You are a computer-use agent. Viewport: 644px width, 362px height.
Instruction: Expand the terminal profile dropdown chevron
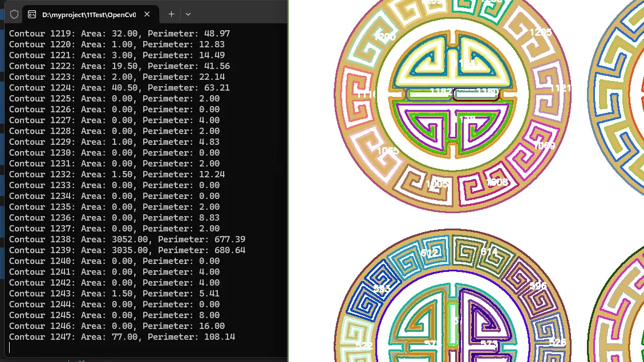(x=188, y=14)
